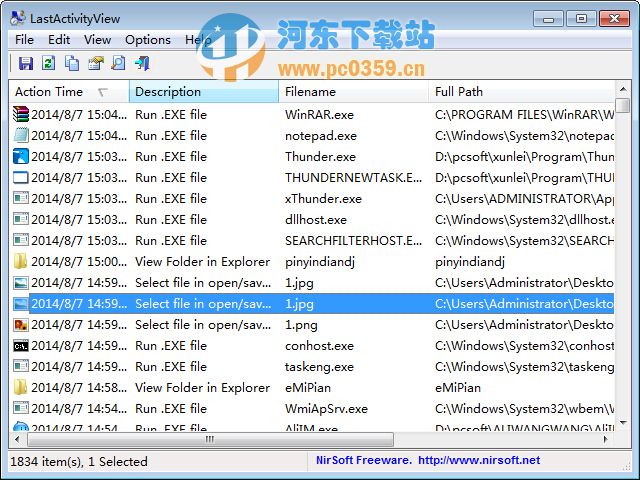Click the conhost.exe console icon
The image size is (640, 480).
(x=21, y=346)
